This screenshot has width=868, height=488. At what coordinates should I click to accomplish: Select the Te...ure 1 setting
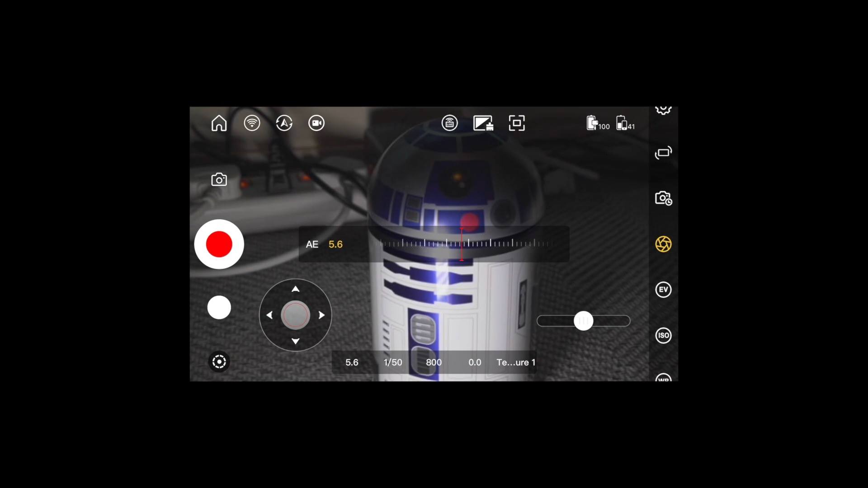pos(516,362)
